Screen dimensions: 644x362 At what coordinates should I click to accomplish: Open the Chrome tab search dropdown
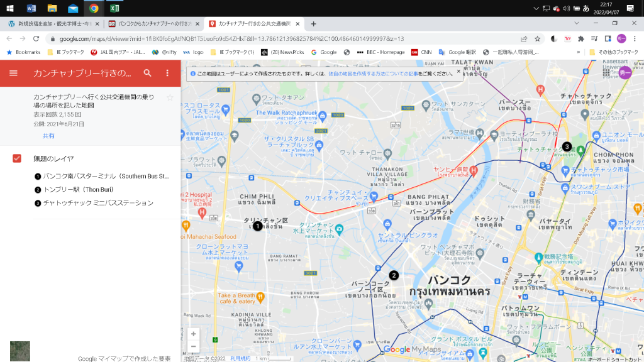tap(577, 23)
